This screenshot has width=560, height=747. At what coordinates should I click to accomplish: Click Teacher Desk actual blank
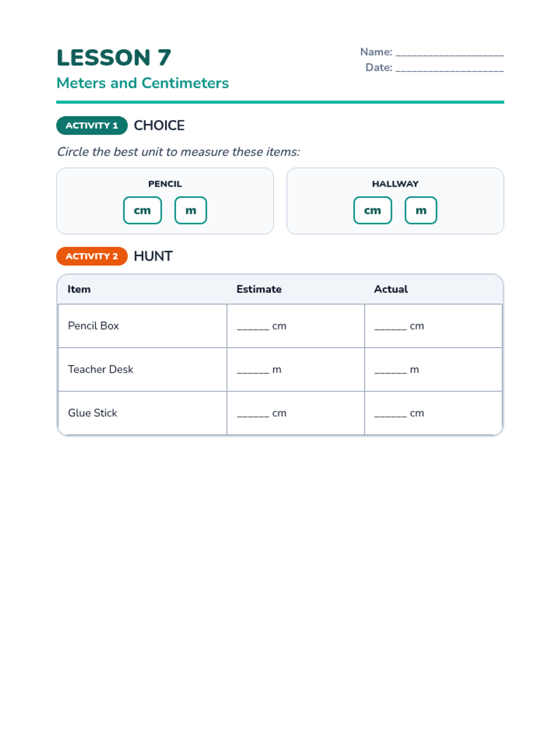(x=390, y=370)
